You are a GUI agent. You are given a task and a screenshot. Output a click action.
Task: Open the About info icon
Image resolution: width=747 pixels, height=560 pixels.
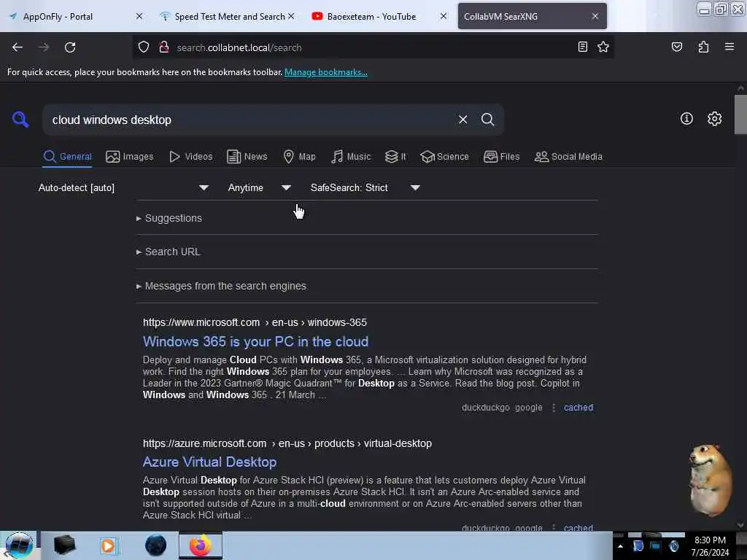click(686, 119)
